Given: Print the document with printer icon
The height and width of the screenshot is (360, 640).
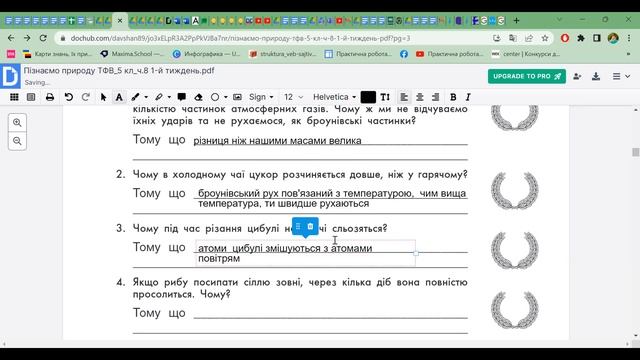Looking at the screenshot, I should [x=50, y=97].
